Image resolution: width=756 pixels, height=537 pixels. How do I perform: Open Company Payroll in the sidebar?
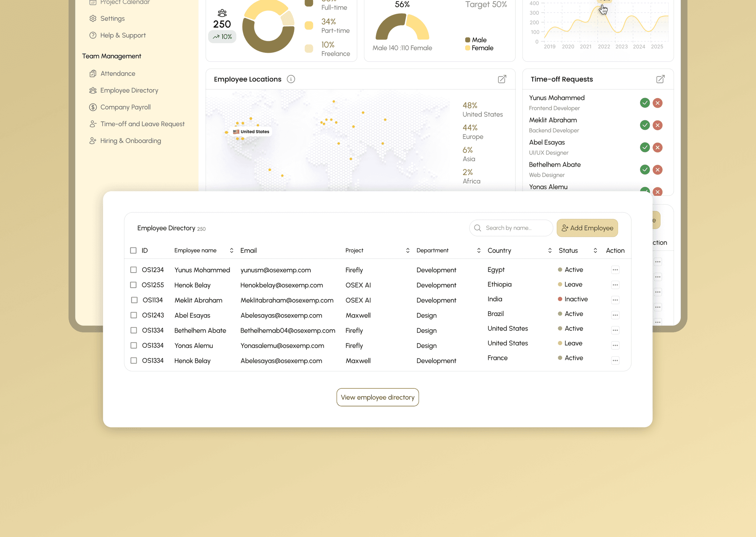[125, 107]
